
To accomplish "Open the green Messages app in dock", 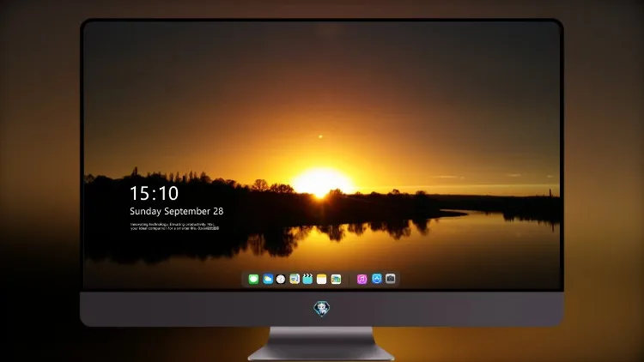I will click(253, 279).
